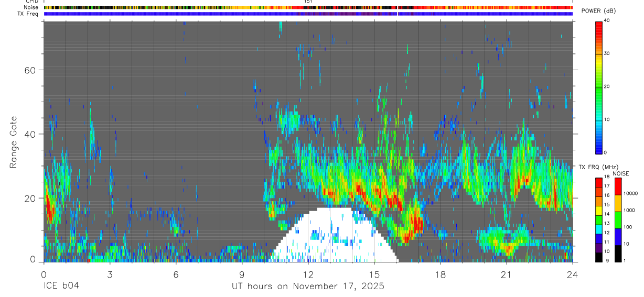This screenshot has width=644, height=297.
Task: Select the 3 hour tick on time axis
Action: coord(110,274)
